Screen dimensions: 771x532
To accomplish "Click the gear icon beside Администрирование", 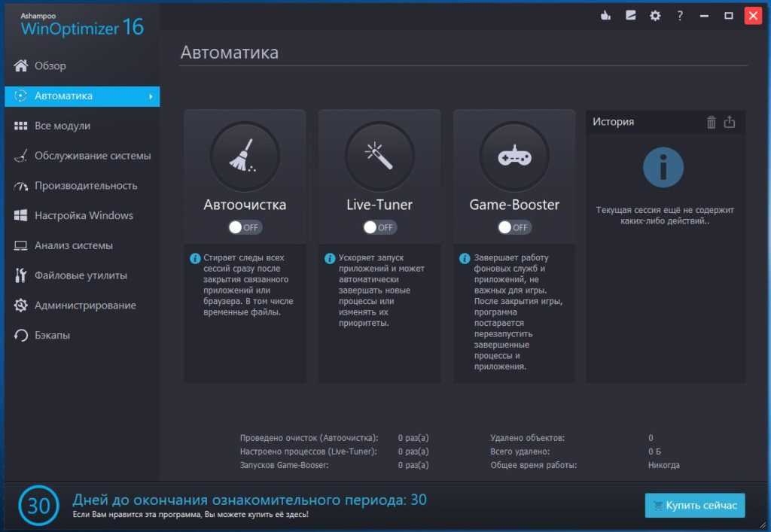I will (x=20, y=305).
